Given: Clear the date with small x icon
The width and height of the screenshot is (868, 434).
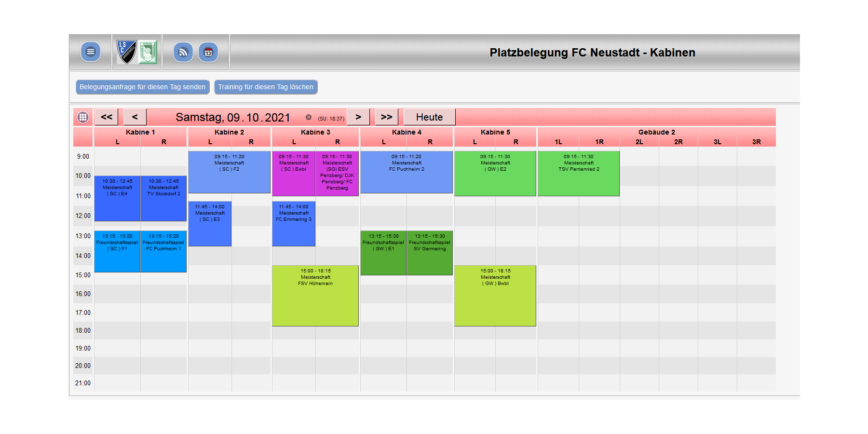Looking at the screenshot, I should [x=309, y=117].
